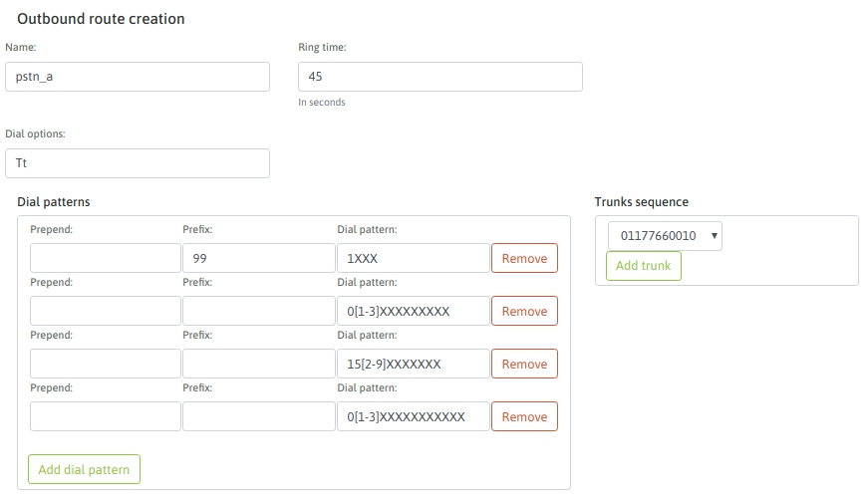Click the dial pattern field showing 1XXX

tap(413, 259)
